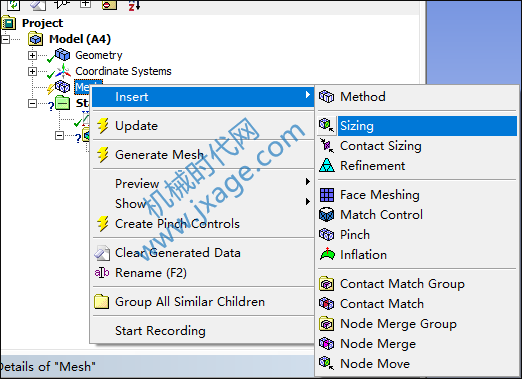Select Generate Mesh from the menu
Viewport: 522px width, 379px height.
(203, 155)
